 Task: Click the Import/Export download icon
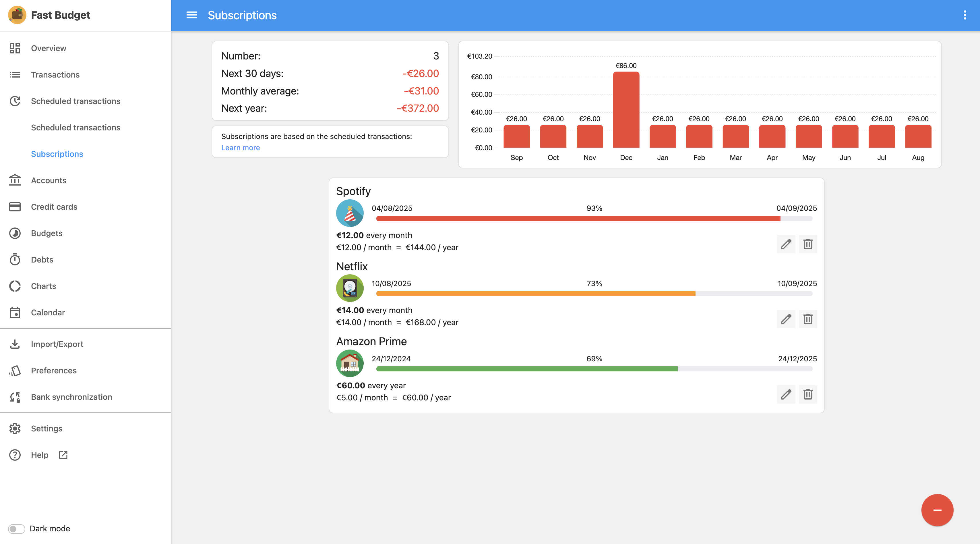pos(15,344)
